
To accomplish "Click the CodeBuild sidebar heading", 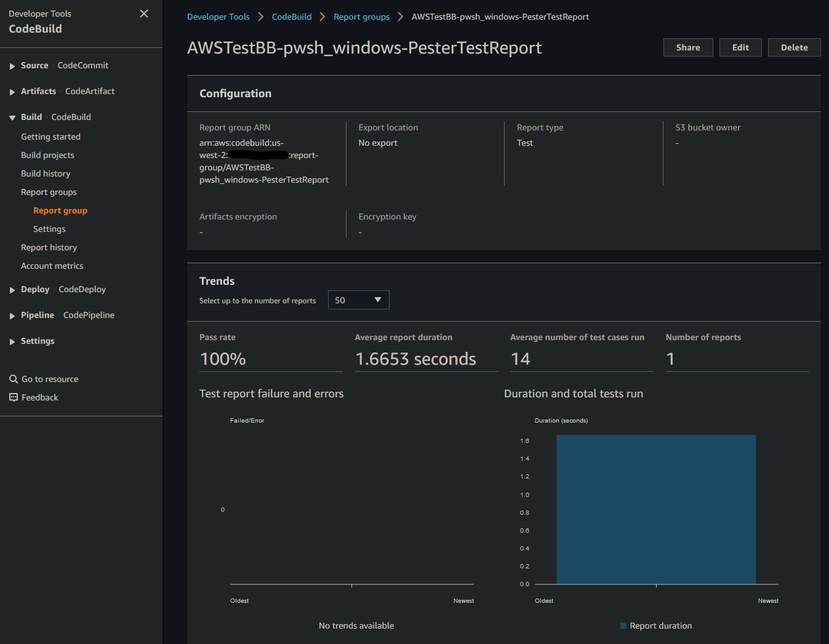I will 35,29.
